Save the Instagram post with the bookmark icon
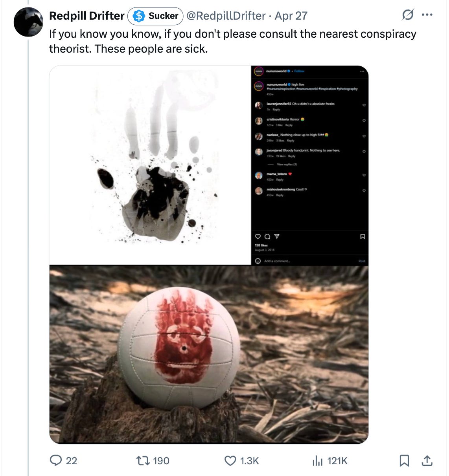Screen dimensions: 449x476 [363, 236]
